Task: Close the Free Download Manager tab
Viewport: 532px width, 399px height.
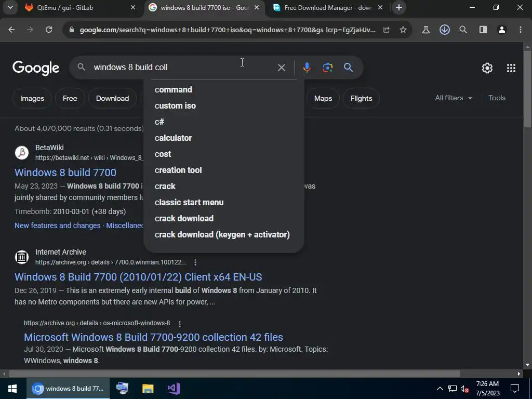Action: click(380, 7)
